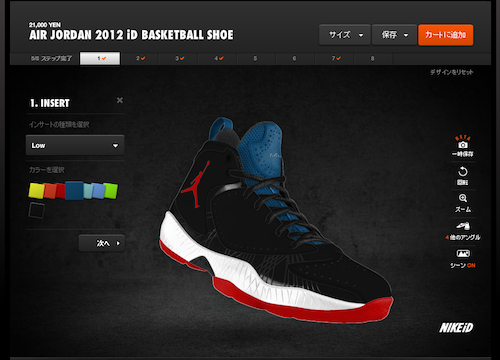
Task: Select step 4 tab
Action: tap(218, 58)
